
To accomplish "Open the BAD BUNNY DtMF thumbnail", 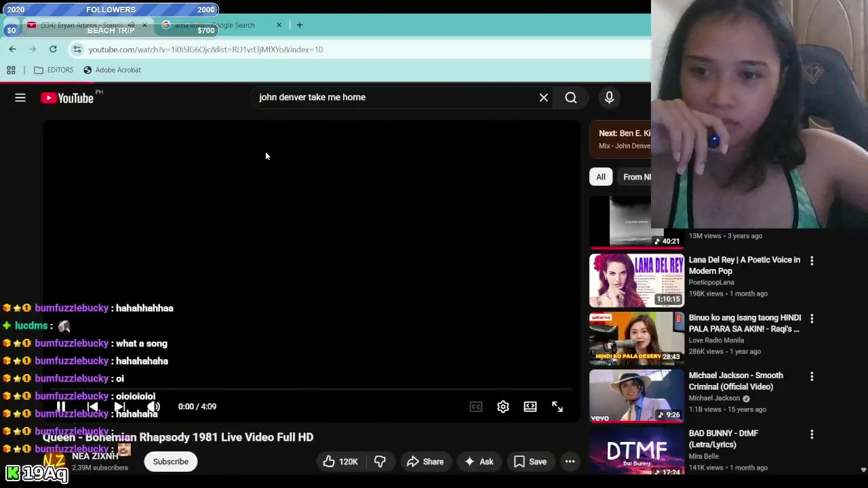I will pyautogui.click(x=637, y=451).
